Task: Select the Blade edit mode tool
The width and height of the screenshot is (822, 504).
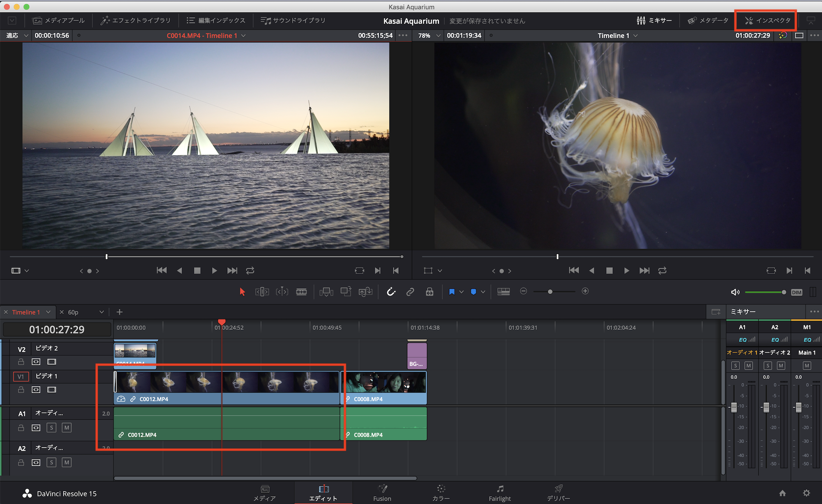Action: coord(301,292)
